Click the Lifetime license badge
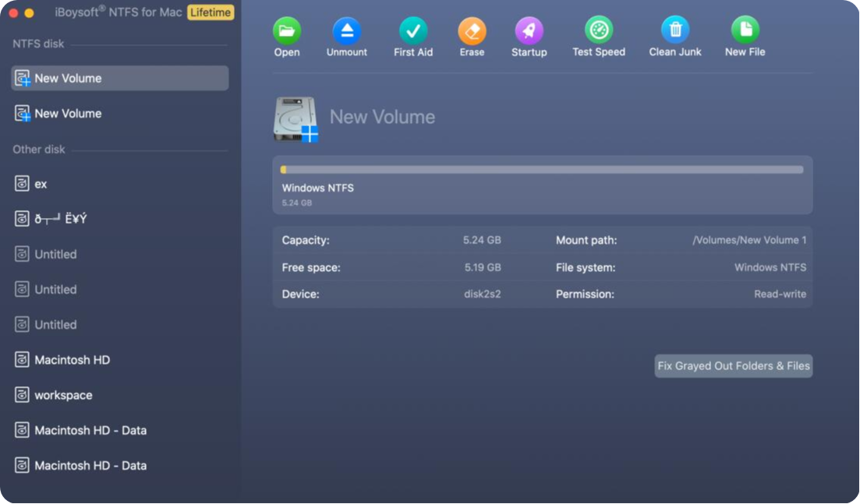Image resolution: width=860 pixels, height=504 pixels. click(211, 12)
